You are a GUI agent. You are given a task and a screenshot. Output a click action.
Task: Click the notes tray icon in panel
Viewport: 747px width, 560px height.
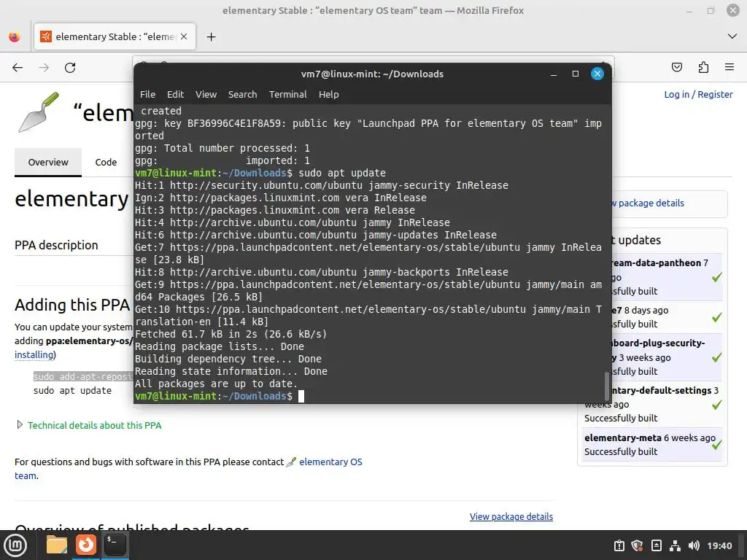pyautogui.click(x=656, y=545)
